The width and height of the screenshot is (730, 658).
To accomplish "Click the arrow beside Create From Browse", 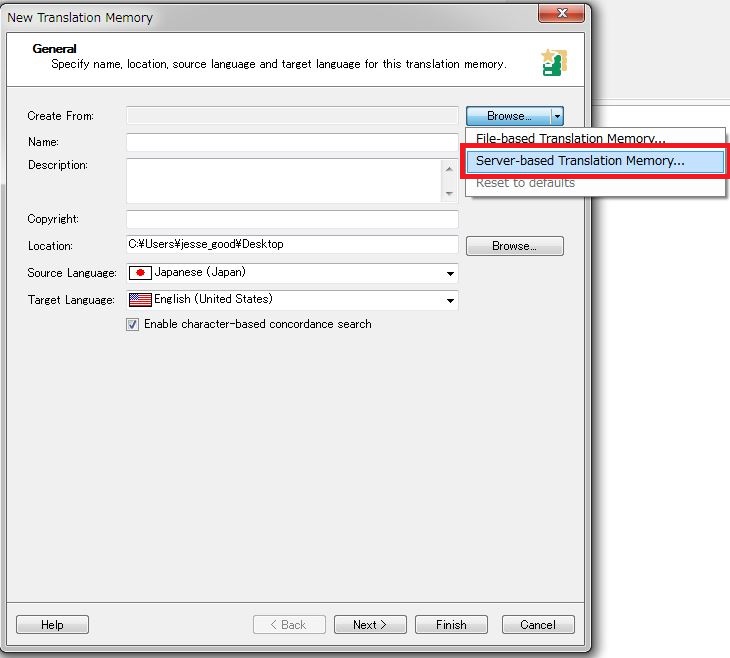I will 557,116.
